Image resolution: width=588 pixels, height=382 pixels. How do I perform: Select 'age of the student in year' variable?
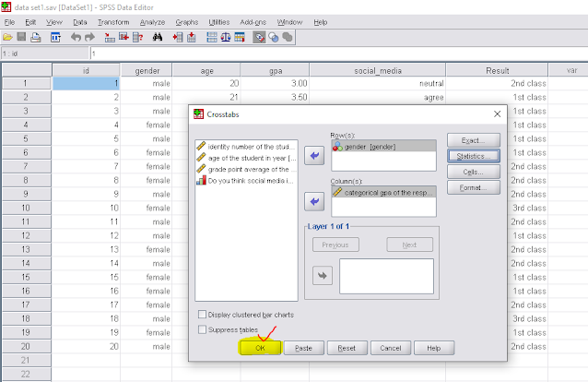point(246,158)
